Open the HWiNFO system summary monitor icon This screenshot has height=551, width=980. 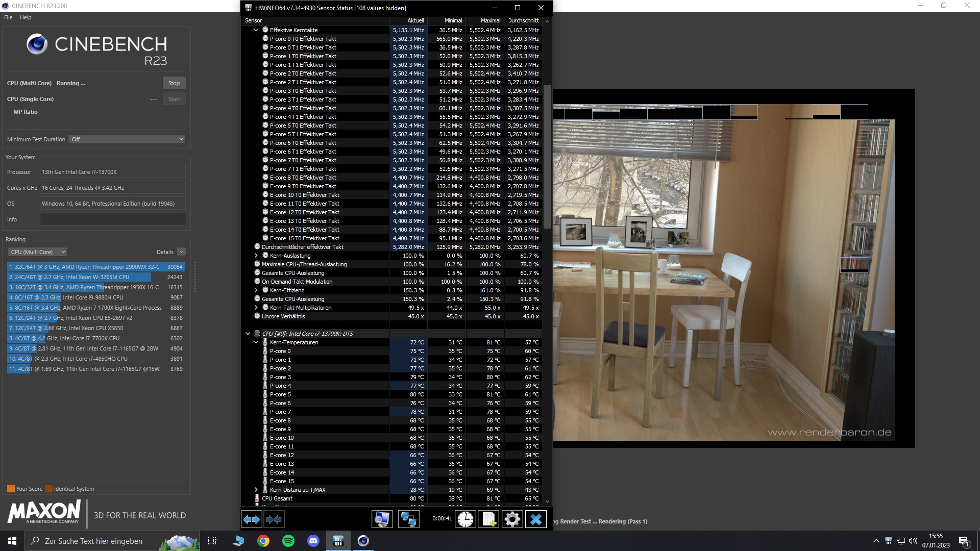pos(382,519)
